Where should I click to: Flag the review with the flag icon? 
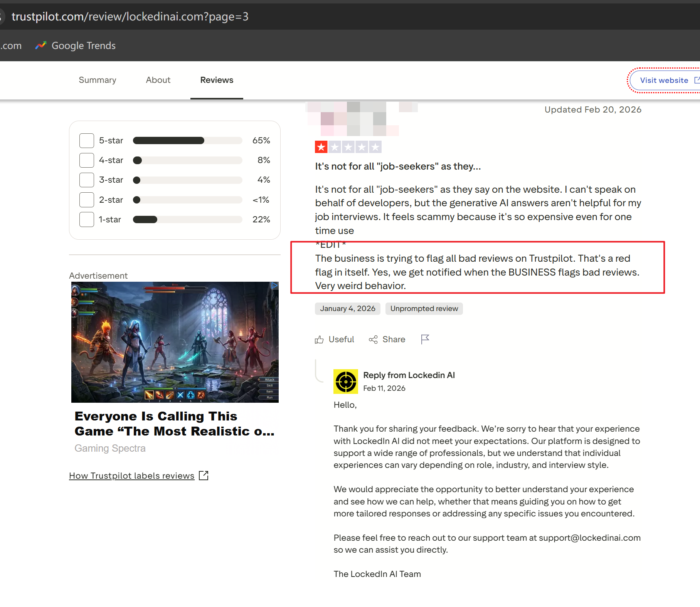425,339
